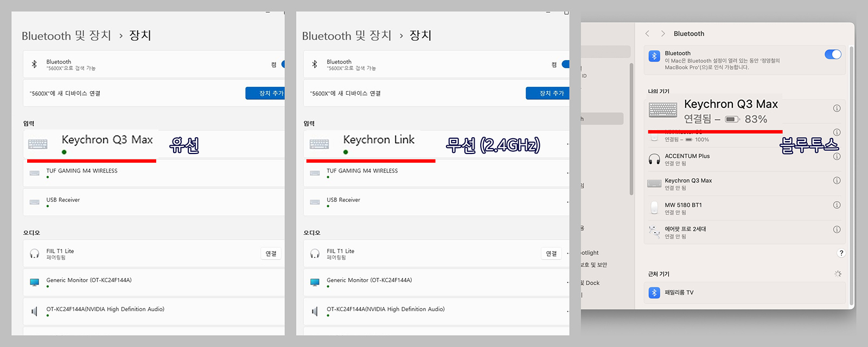Click the Generic Monitor display icon in the Keychron Link window

tap(315, 282)
